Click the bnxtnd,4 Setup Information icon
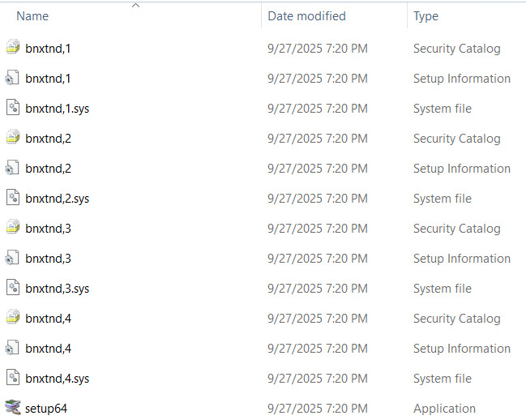526x420 pixels. [x=12, y=349]
